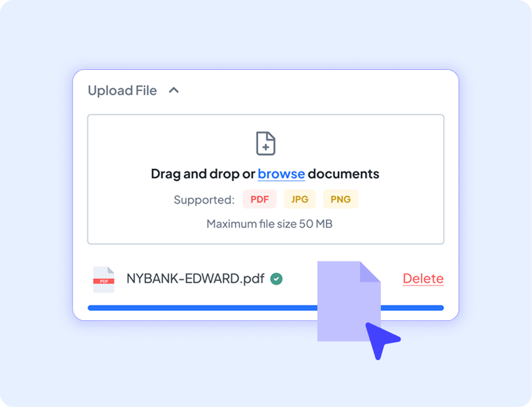Open the NYBANK-EDWARD.pdf file name
The image size is (532, 407).
click(196, 279)
